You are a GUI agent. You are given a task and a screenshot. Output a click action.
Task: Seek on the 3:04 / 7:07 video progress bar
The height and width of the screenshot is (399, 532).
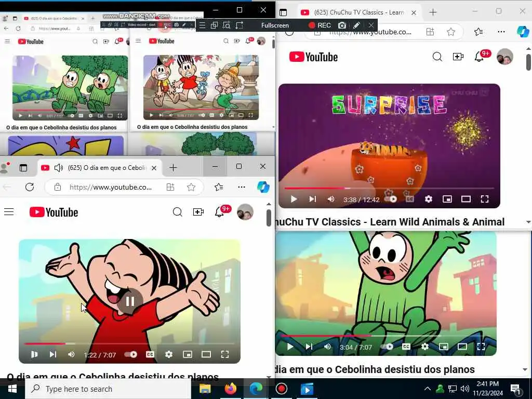point(385,336)
